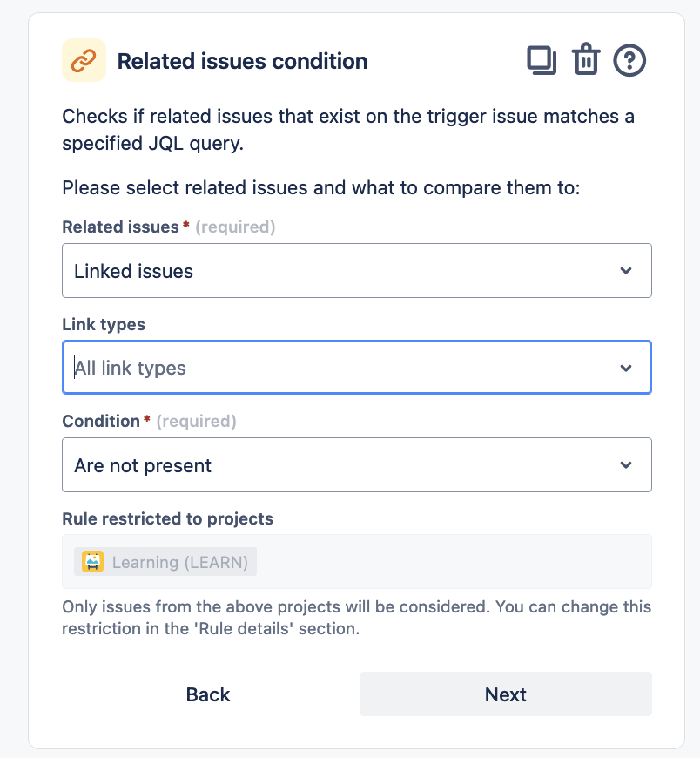This screenshot has height=758, width=700.
Task: Click the Rule restricted to projects label
Action: (167, 518)
